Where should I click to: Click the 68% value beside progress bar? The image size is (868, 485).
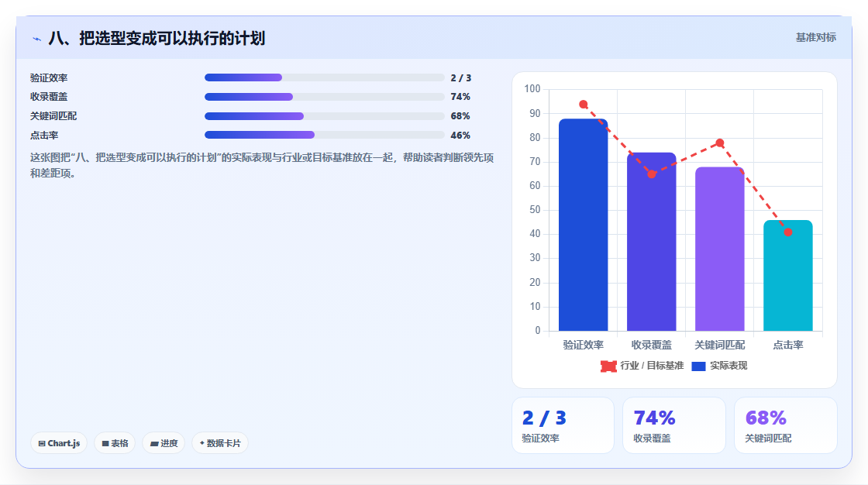tap(460, 116)
